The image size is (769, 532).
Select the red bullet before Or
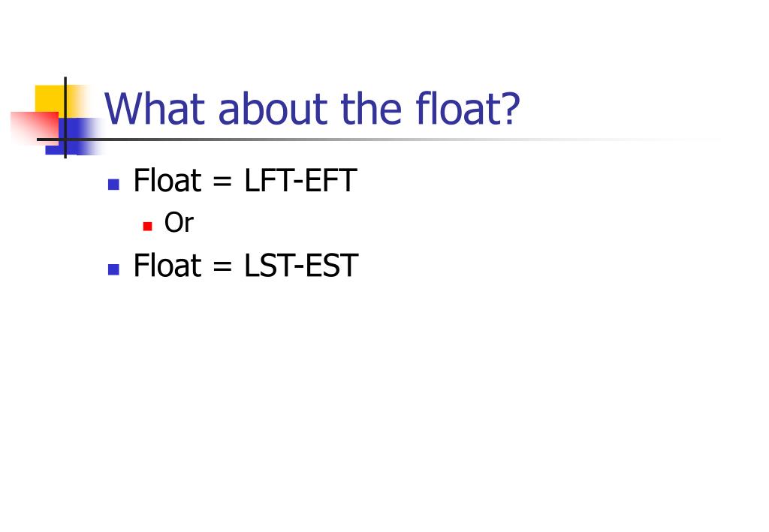pos(148,227)
